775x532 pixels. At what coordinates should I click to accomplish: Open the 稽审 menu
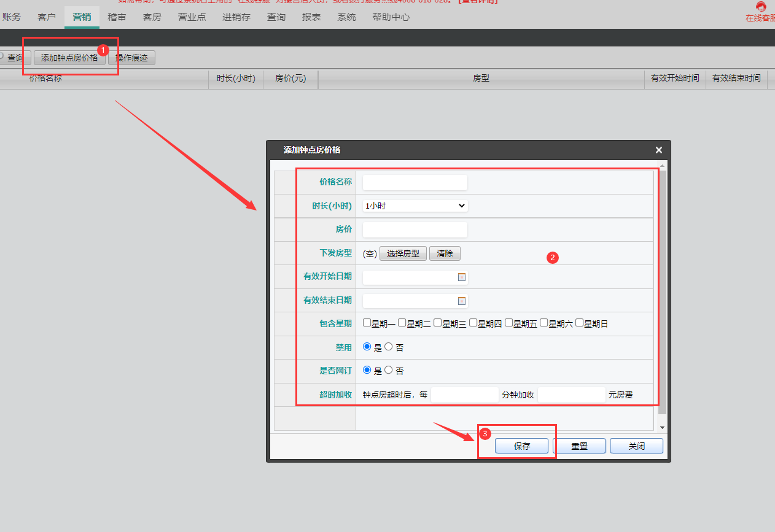click(x=117, y=17)
